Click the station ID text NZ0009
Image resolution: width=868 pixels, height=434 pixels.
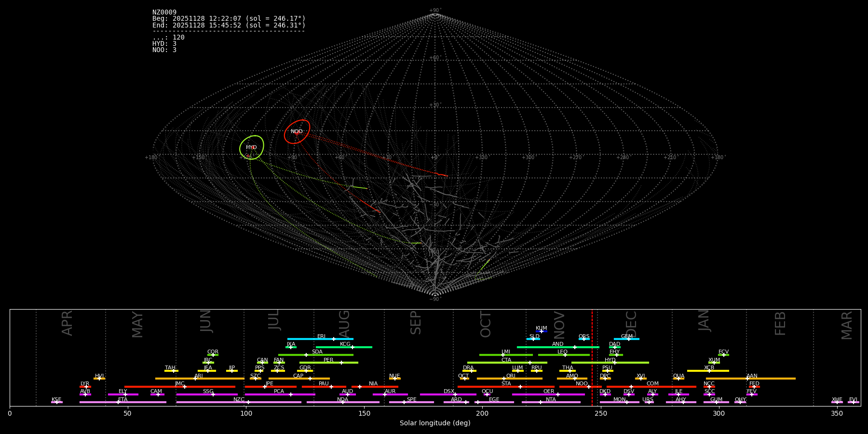tap(164, 13)
